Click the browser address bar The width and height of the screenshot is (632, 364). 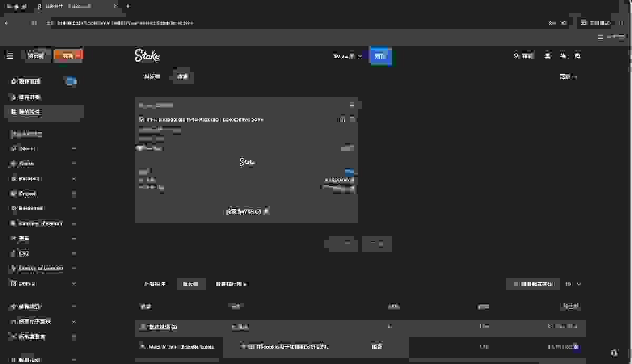click(x=295, y=23)
